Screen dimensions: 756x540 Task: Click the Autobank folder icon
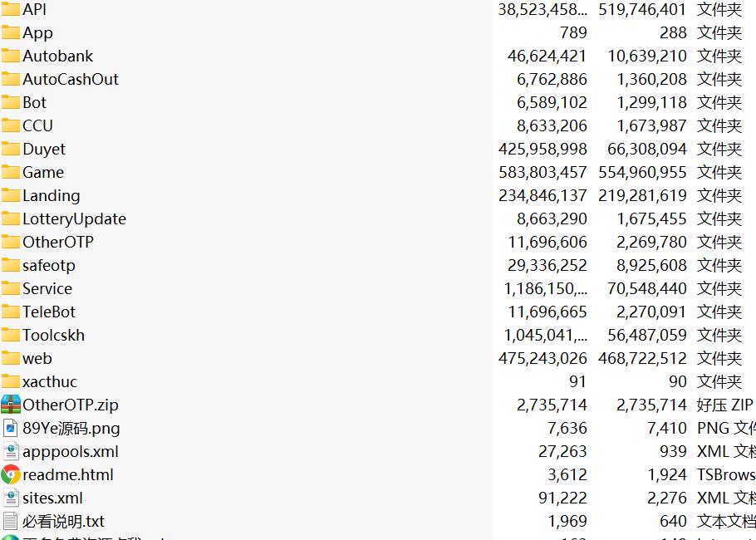click(x=11, y=56)
